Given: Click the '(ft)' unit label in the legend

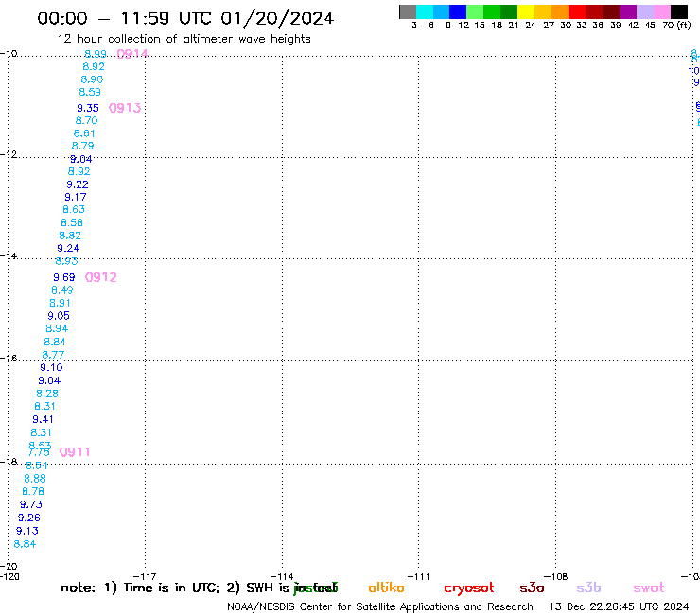Looking at the screenshot, I should coord(684,26).
